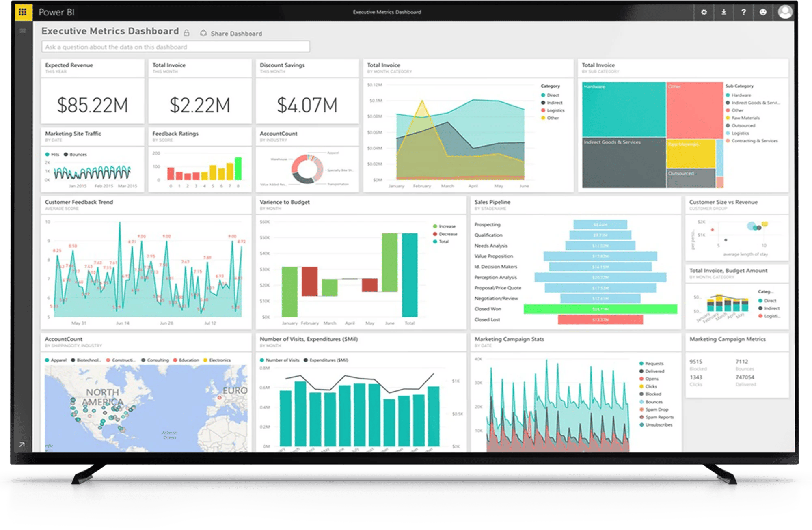Select the Varience to Budget title

(x=285, y=202)
